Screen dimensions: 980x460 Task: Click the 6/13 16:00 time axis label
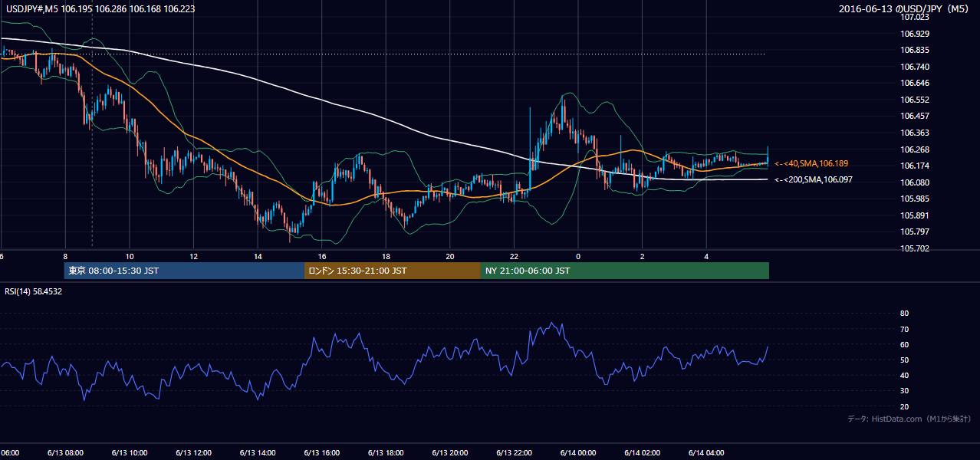click(321, 452)
